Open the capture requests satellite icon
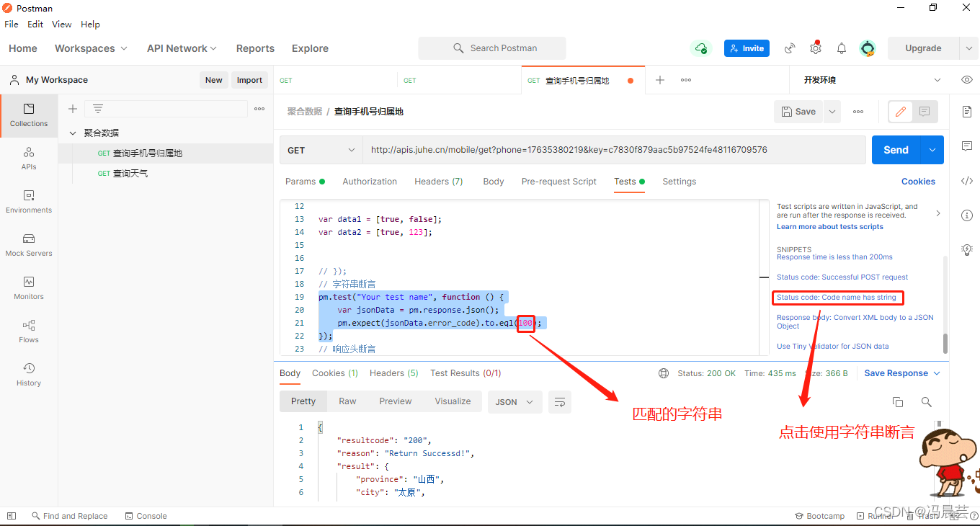 click(790, 48)
